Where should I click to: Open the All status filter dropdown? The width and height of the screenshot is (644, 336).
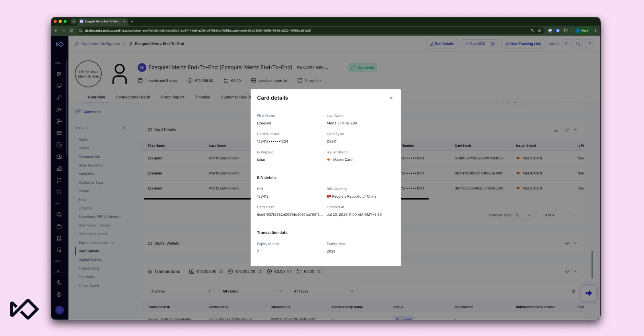pyautogui.click(x=252, y=291)
